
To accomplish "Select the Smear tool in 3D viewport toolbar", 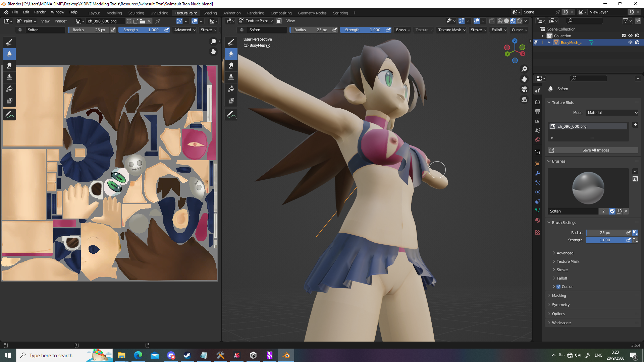I will pyautogui.click(x=231, y=66).
